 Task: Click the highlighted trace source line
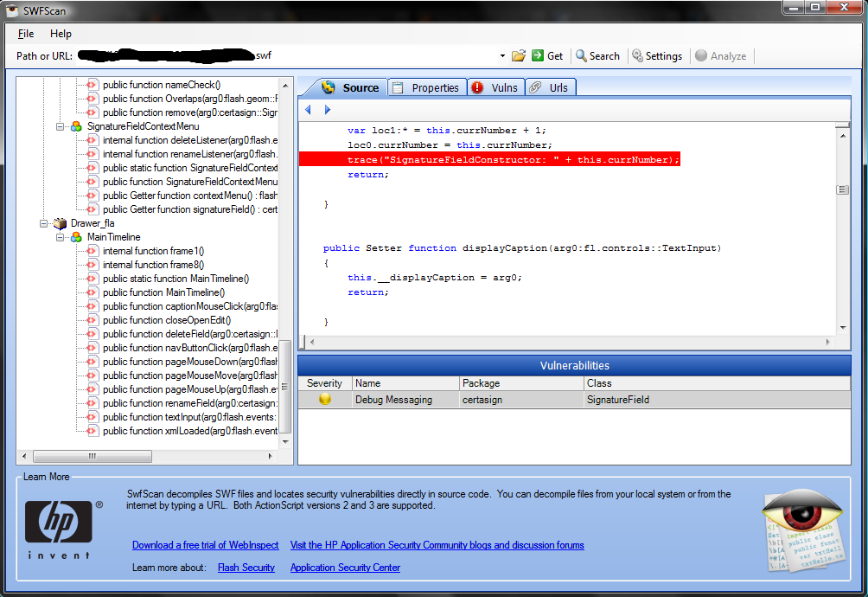click(x=490, y=159)
